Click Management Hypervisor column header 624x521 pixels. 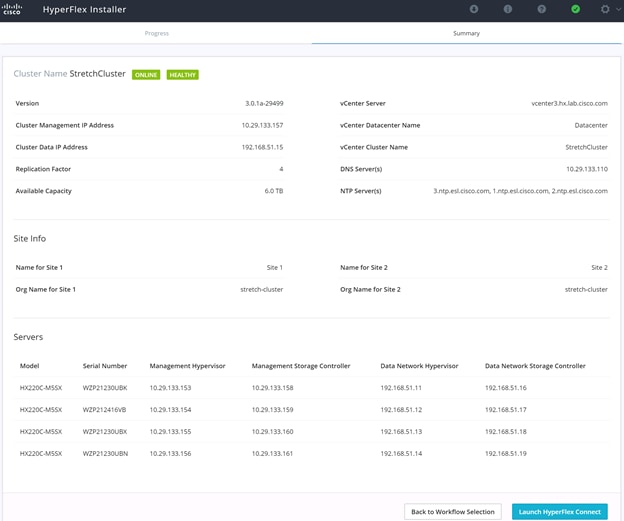pos(187,366)
